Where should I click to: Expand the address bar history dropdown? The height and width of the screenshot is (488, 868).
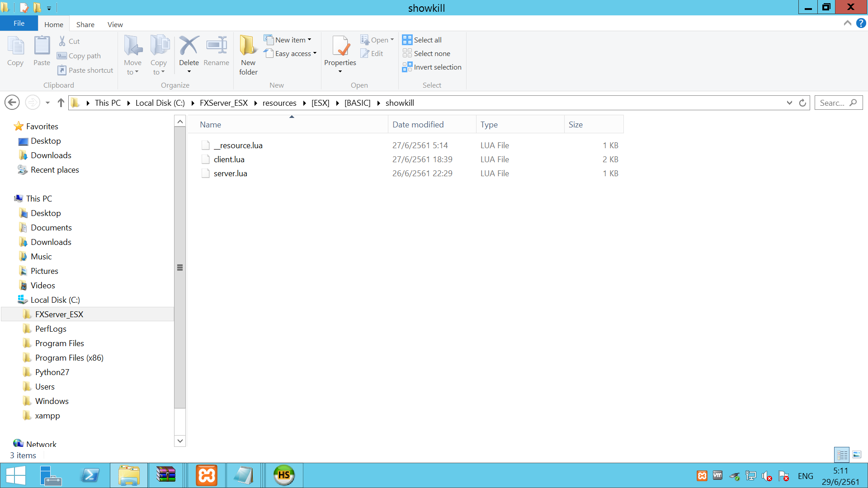789,103
